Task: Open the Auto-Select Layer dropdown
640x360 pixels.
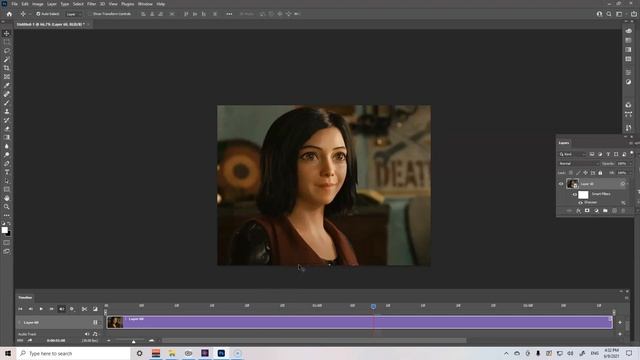Action: coord(74,14)
